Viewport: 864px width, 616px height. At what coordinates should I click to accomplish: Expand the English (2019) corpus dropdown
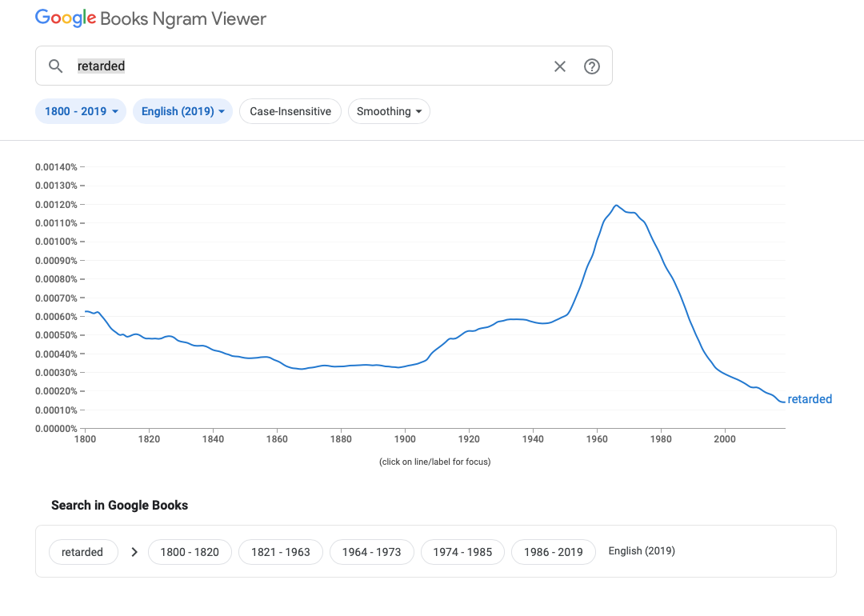tap(182, 111)
